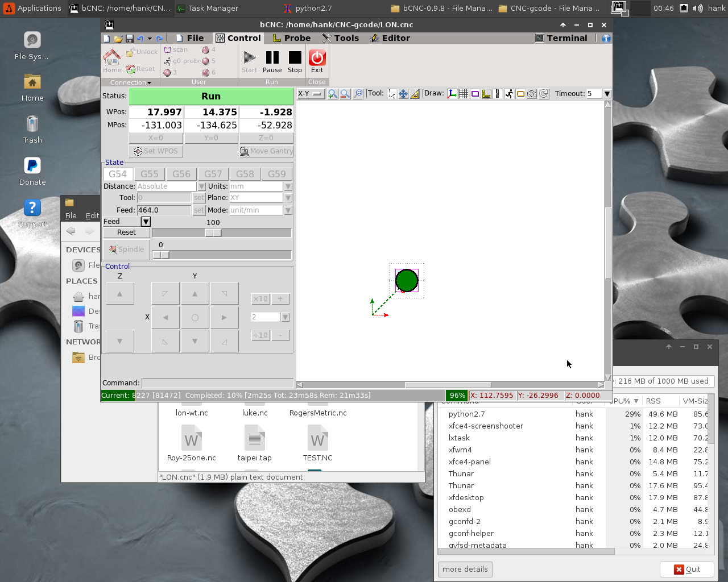
Task: Open the Applications menu in the panel
Action: click(x=32, y=8)
